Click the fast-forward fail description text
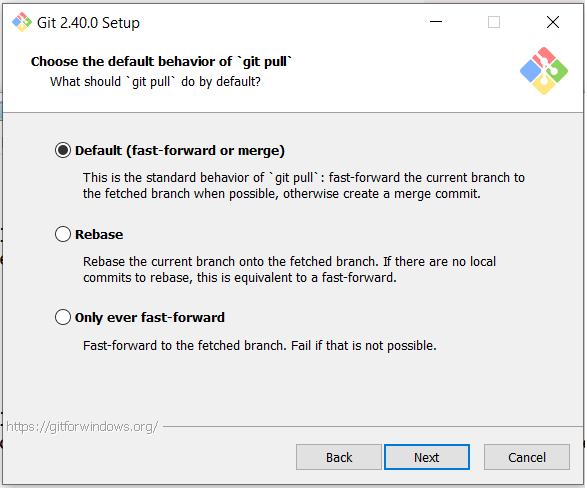The image size is (587, 488). click(260, 346)
